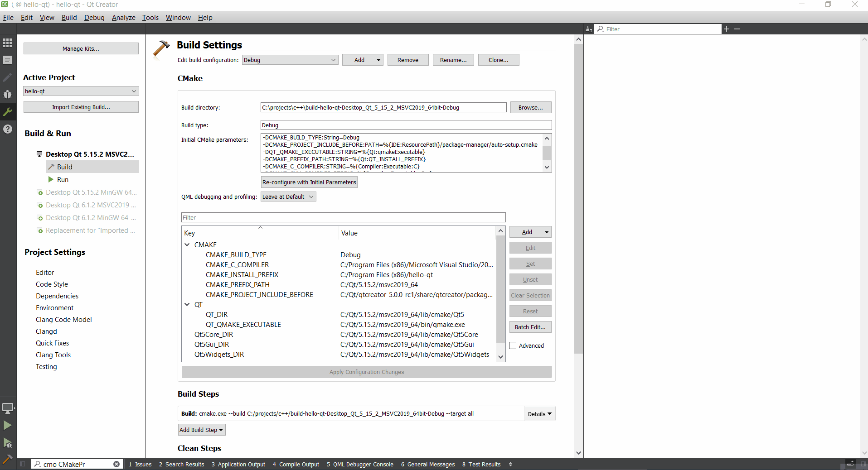Click Re-configure with Initial Parameters

309,182
